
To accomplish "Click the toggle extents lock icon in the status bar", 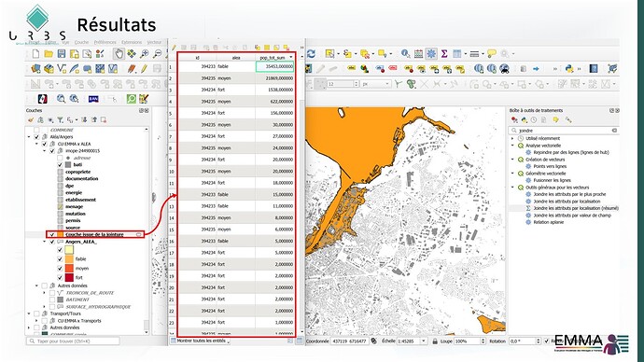I will 435,341.
